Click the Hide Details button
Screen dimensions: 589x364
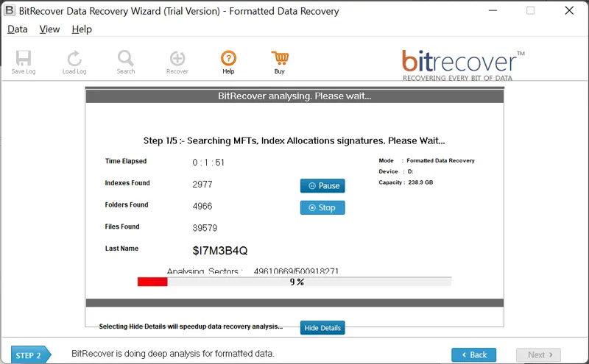coord(322,328)
